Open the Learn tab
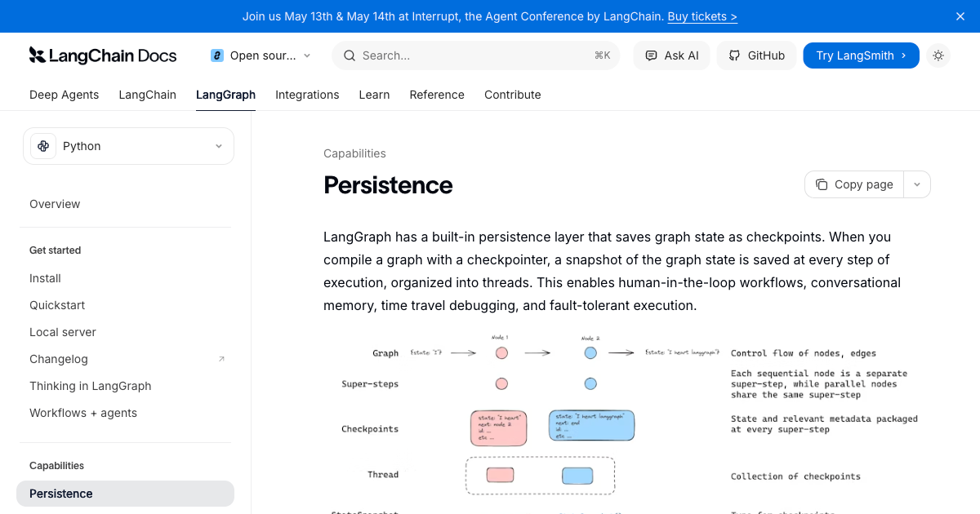The height and width of the screenshot is (514, 980). pos(374,95)
